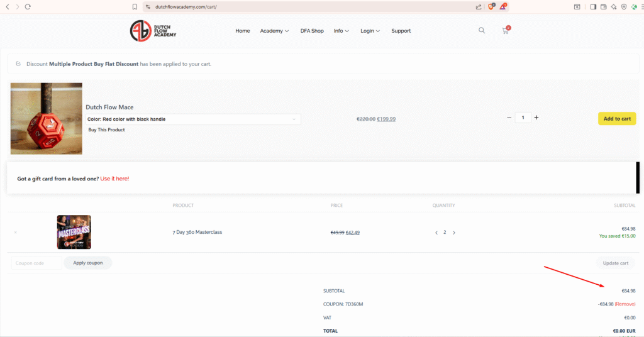
Task: Add Dutch Flow Mace to cart
Action: pyautogui.click(x=617, y=119)
